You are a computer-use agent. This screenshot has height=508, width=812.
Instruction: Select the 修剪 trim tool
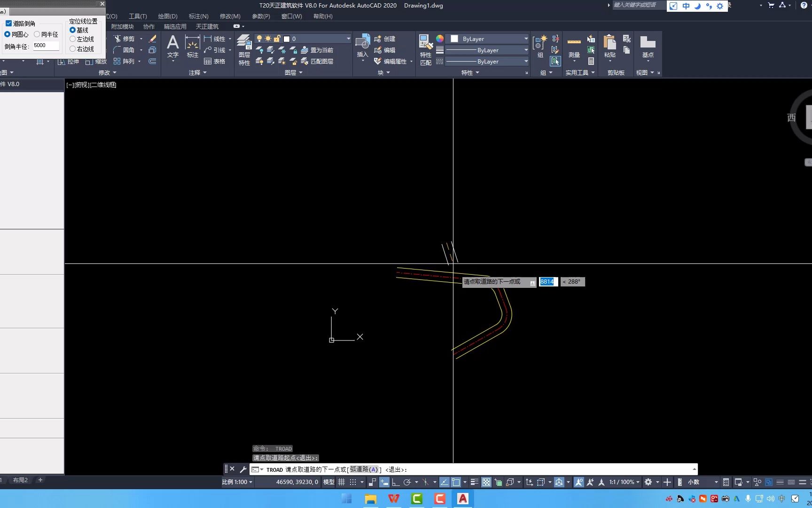point(124,39)
